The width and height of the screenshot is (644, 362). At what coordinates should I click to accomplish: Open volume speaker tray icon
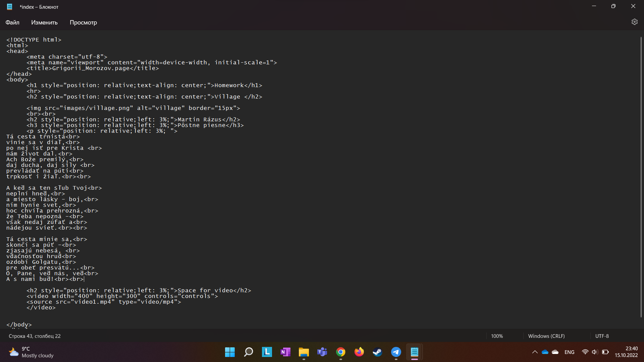595,352
